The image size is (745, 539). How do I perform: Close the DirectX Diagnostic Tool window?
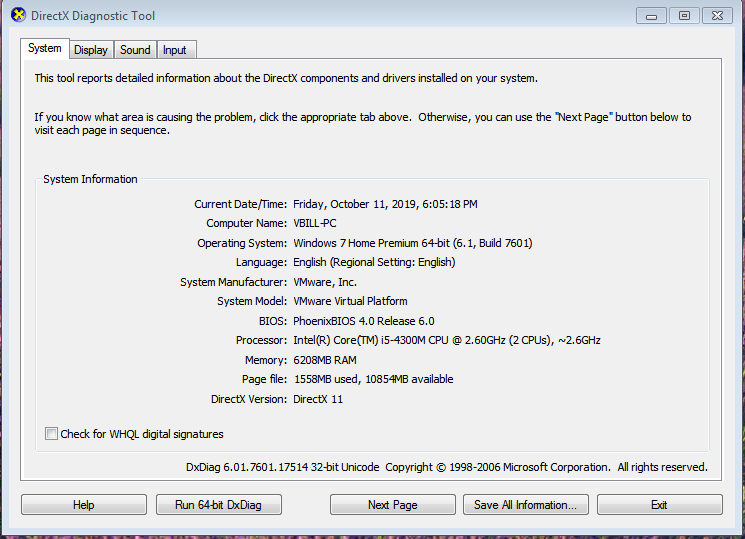pyautogui.click(x=717, y=16)
